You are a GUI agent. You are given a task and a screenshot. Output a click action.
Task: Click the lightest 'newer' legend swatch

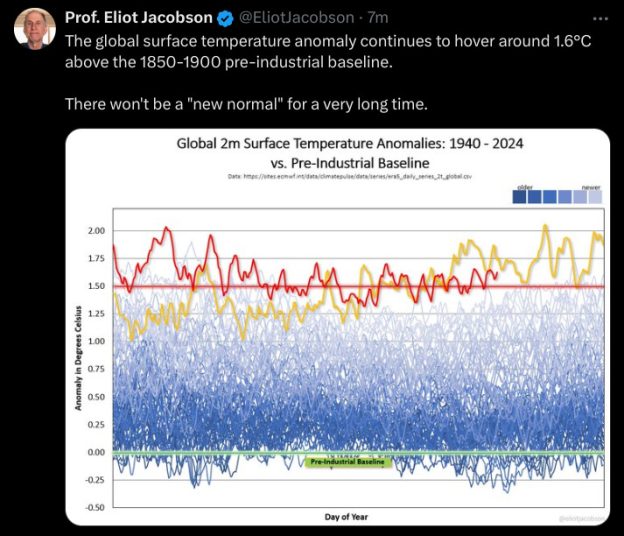595,198
